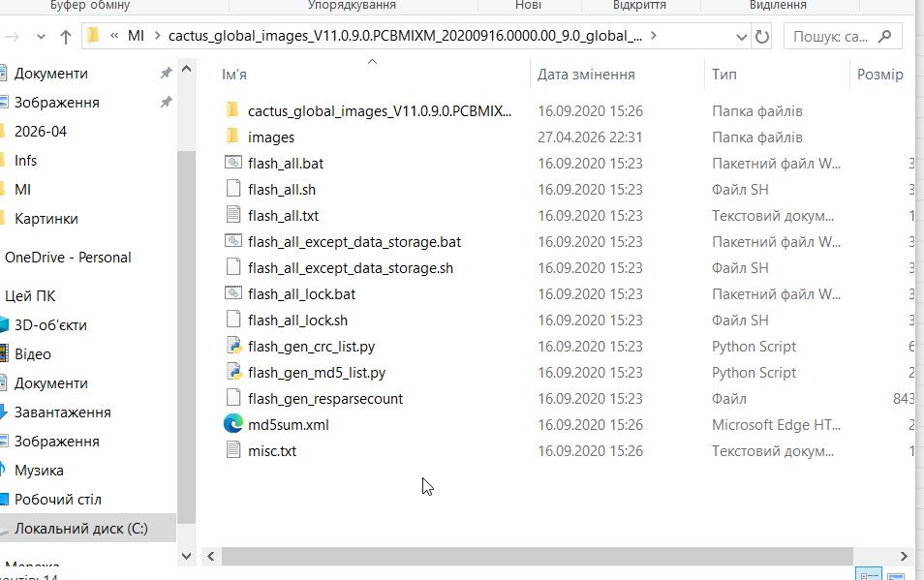Click navigation pane scroll up arrow
The width and height of the screenshot is (924, 580).
186,69
